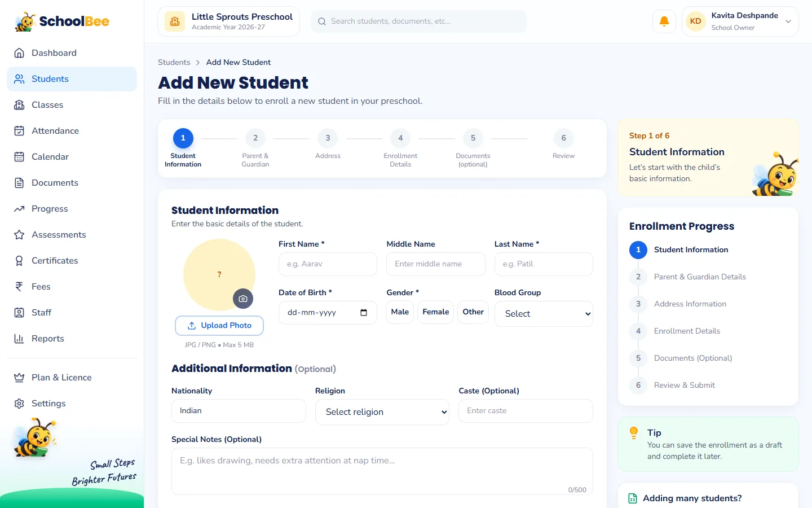812x508 pixels.
Task: Click the camera icon on photo placeholder
Action: (x=243, y=299)
